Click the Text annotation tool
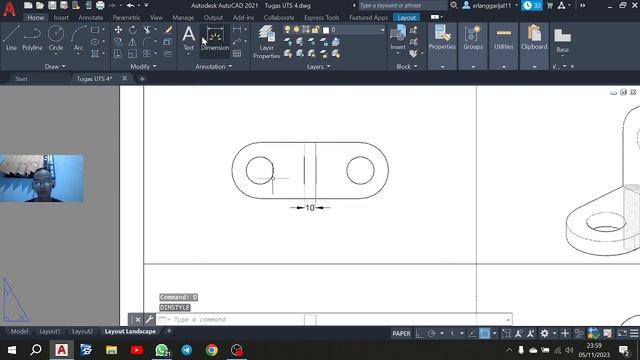 (188, 37)
